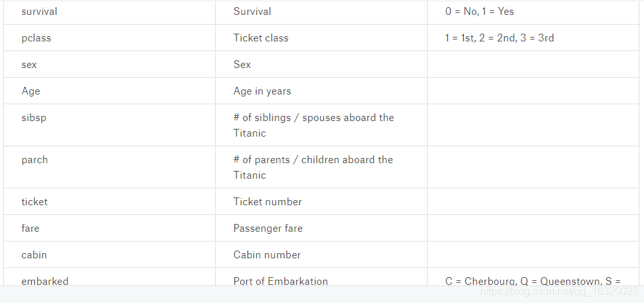
Task: Click the 'Age in years' definition
Action: (x=262, y=91)
